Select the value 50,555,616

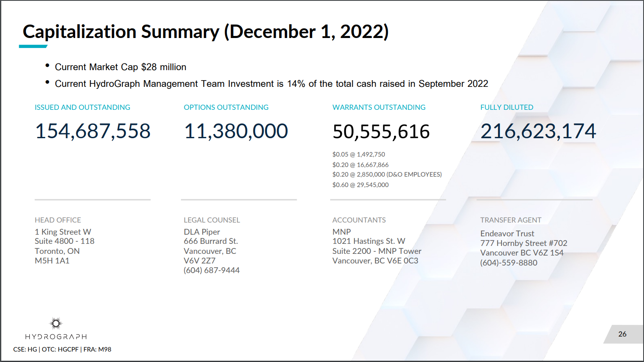pyautogui.click(x=381, y=132)
